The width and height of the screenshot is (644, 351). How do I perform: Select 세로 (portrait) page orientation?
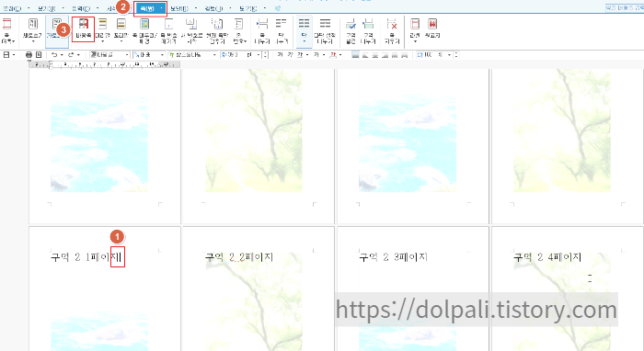coord(33,30)
